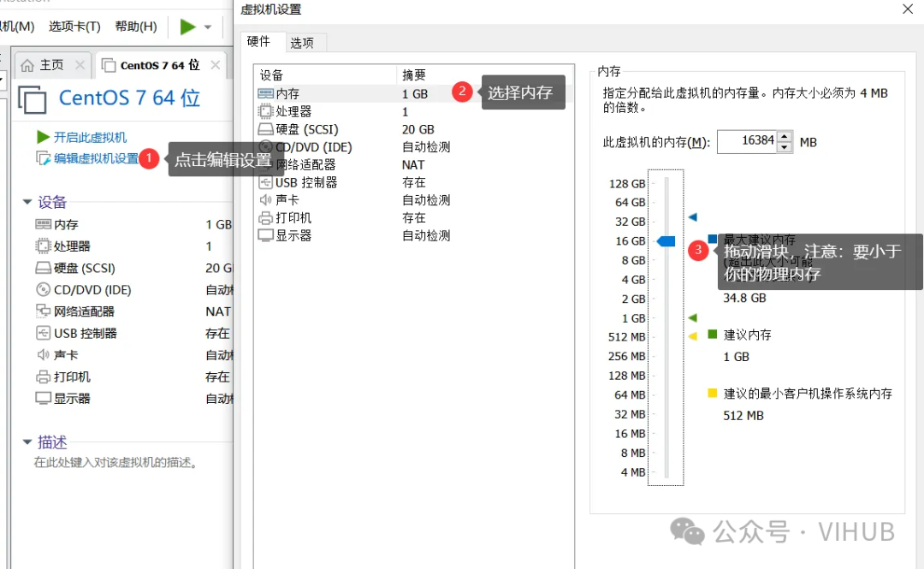Image resolution: width=924 pixels, height=569 pixels.
Task: Click the blue memory slider thumb
Action: 666,241
